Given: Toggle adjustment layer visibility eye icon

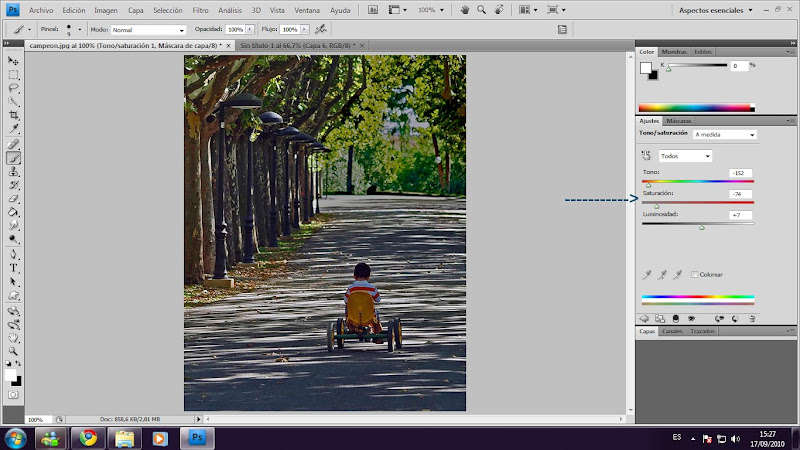Looking at the screenshot, I should pos(690,318).
